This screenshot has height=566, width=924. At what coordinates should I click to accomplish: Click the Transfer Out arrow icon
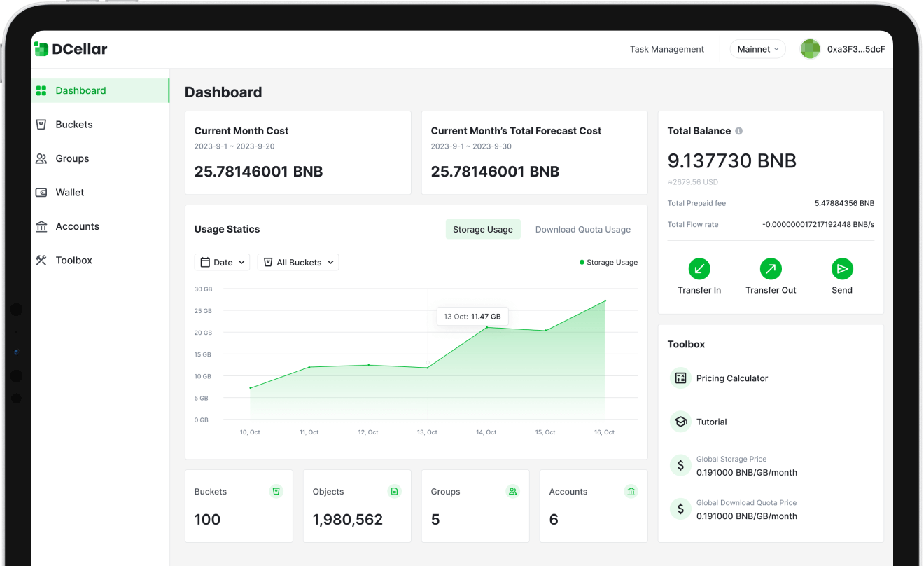pyautogui.click(x=771, y=269)
